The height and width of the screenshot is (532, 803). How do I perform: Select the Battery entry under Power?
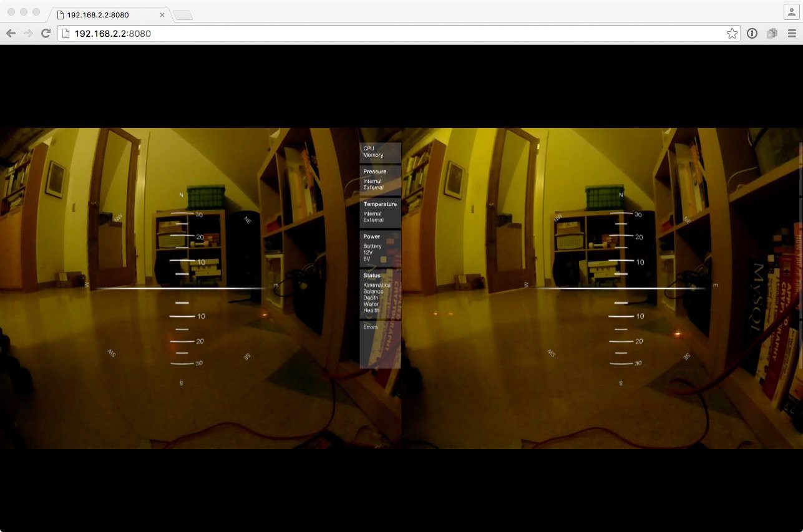[372, 246]
